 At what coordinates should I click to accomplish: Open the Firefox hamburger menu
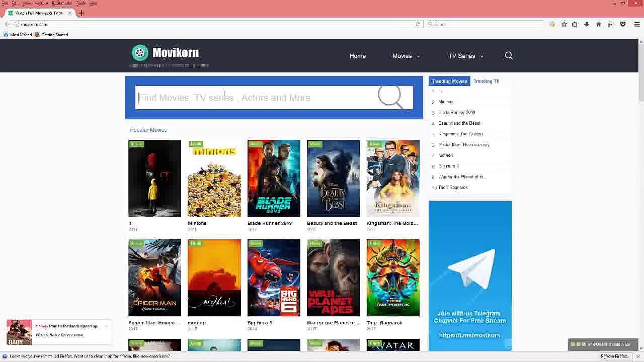(x=636, y=24)
